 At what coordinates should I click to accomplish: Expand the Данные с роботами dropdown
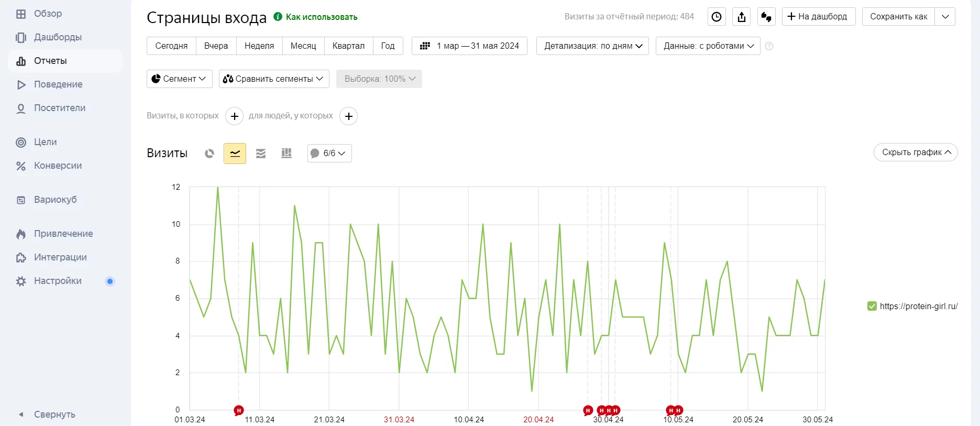click(x=708, y=46)
